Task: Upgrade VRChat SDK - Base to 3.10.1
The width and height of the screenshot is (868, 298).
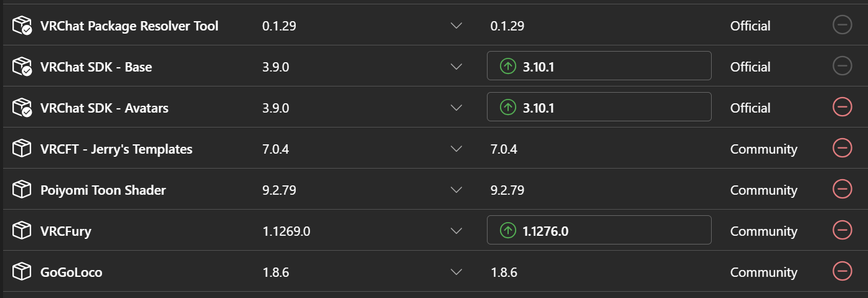Action: (x=598, y=66)
